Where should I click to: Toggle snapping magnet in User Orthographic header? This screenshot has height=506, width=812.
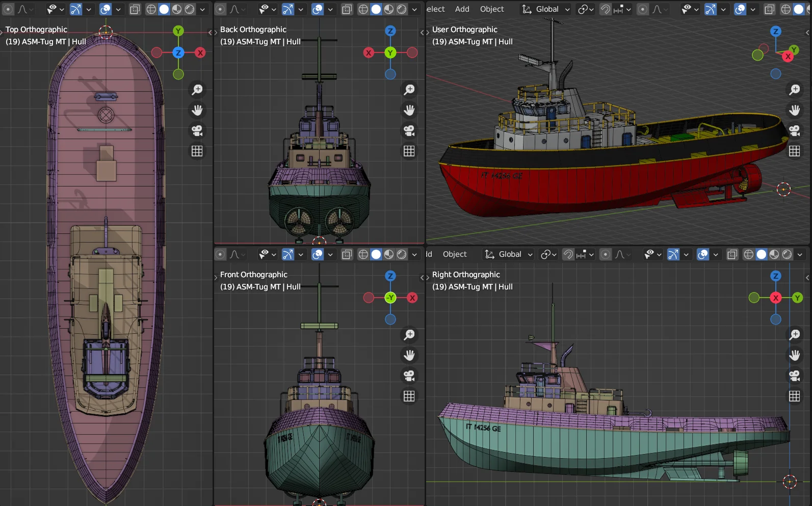coord(605,9)
